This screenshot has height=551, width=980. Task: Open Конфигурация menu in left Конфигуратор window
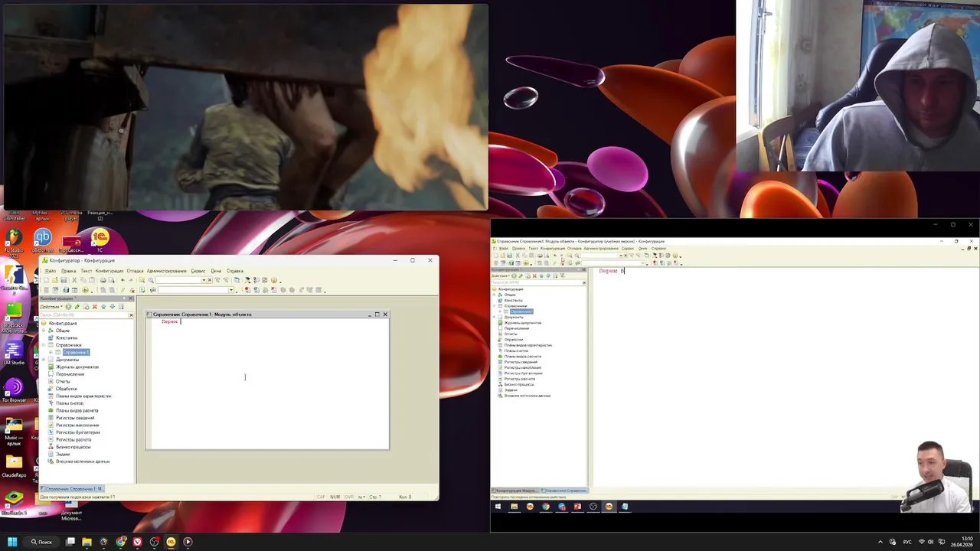click(109, 271)
